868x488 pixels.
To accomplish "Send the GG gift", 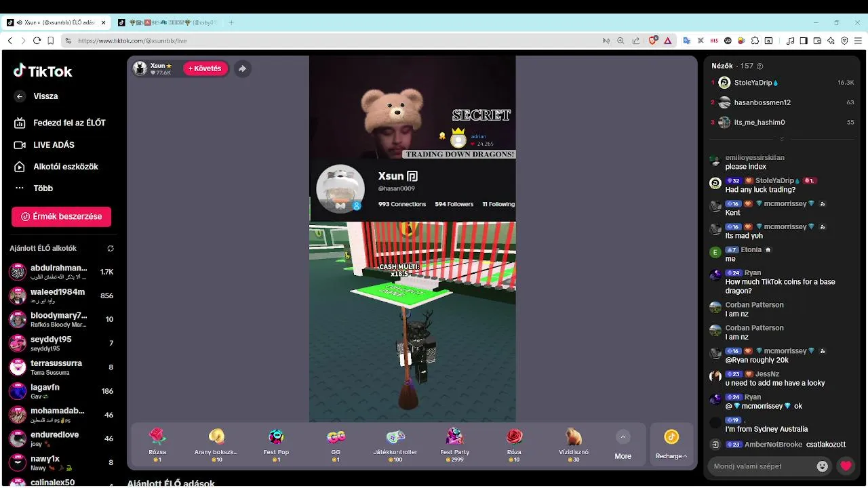I will pyautogui.click(x=336, y=445).
